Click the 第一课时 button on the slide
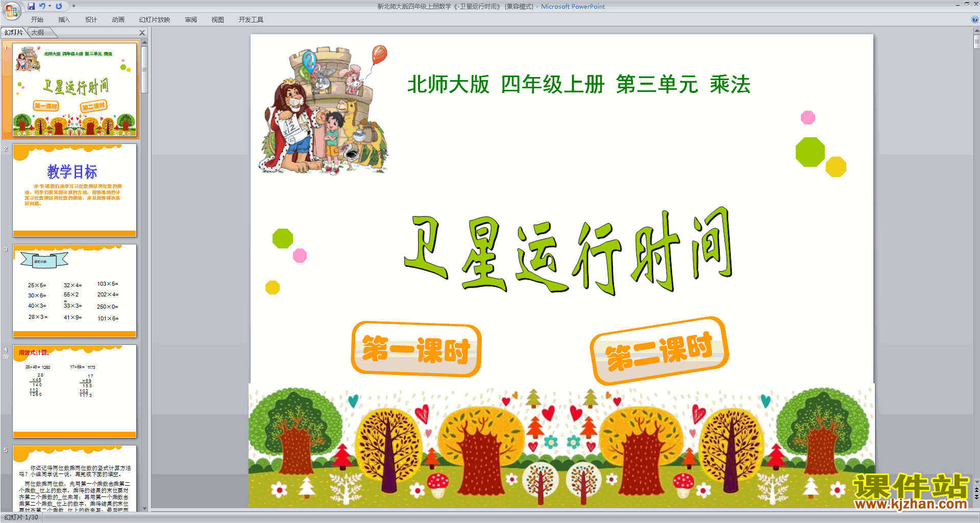Screen dimensions: 980x523 [416, 350]
